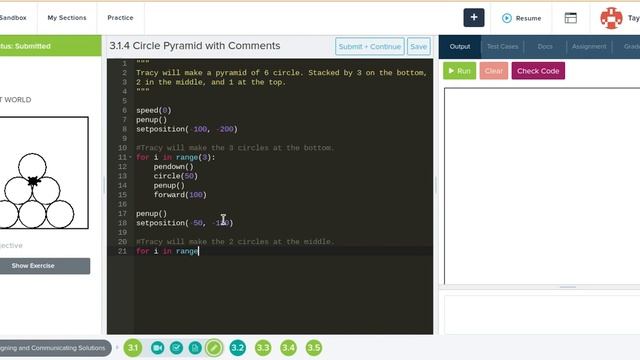Click the docstring text on line 2
This screenshot has height=360, width=640.
click(281, 73)
